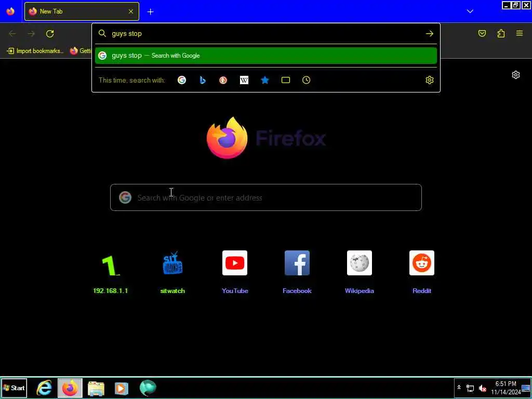The image size is (532, 399).
Task: Open the Wikipedia shortcut tile
Action: pyautogui.click(x=360, y=272)
